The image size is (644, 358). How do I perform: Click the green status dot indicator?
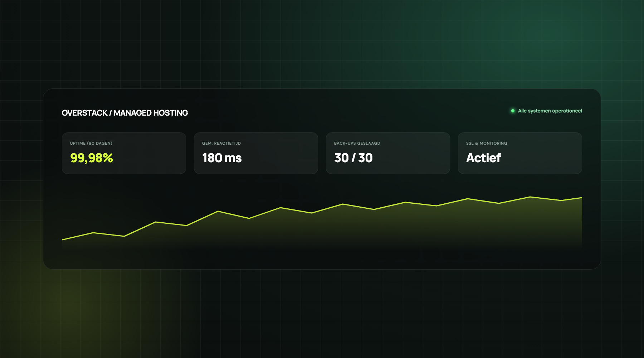point(513,111)
